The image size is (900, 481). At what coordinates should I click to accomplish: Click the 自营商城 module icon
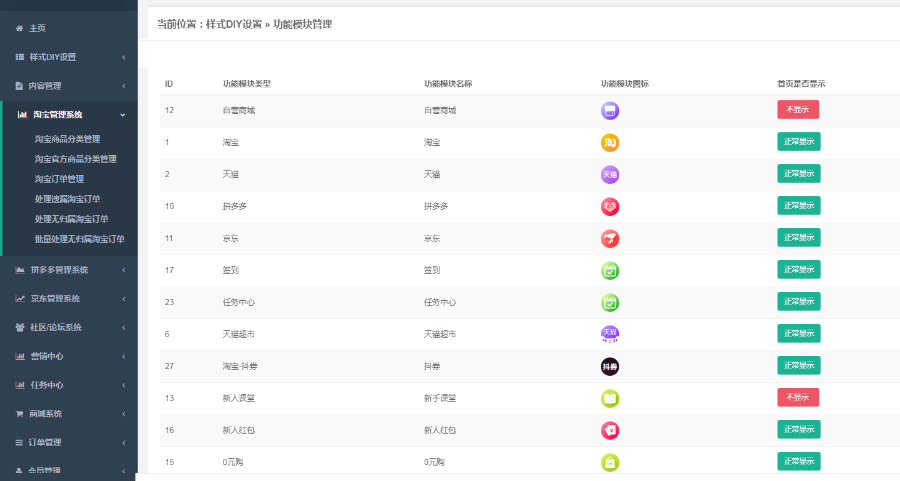pyautogui.click(x=610, y=111)
